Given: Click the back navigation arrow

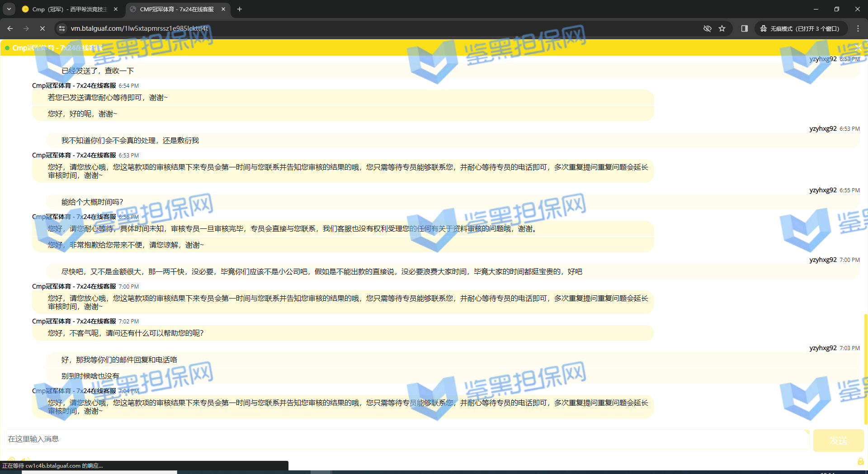Looking at the screenshot, I should point(10,28).
